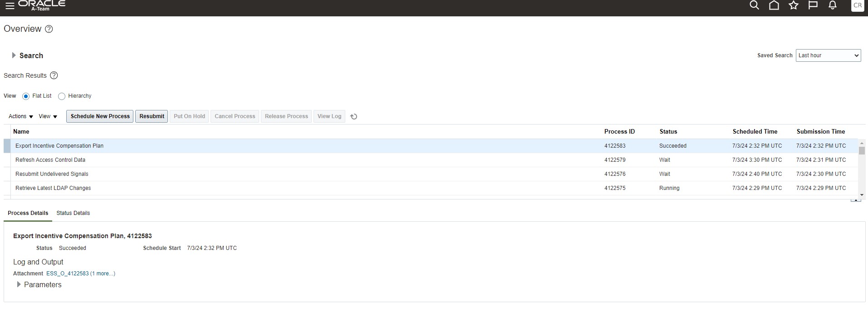868x319 pixels.
Task: Click scheduled time 7/3/24 2:40 PM UTC
Action: 757,174
